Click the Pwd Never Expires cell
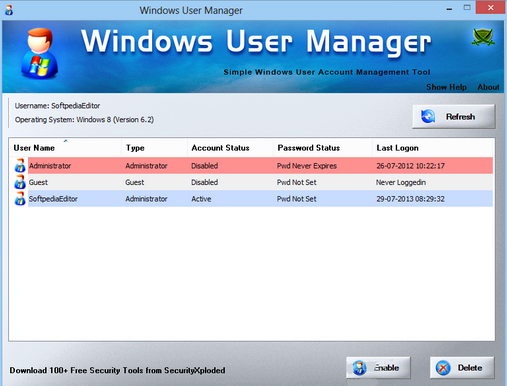 pyautogui.click(x=307, y=166)
